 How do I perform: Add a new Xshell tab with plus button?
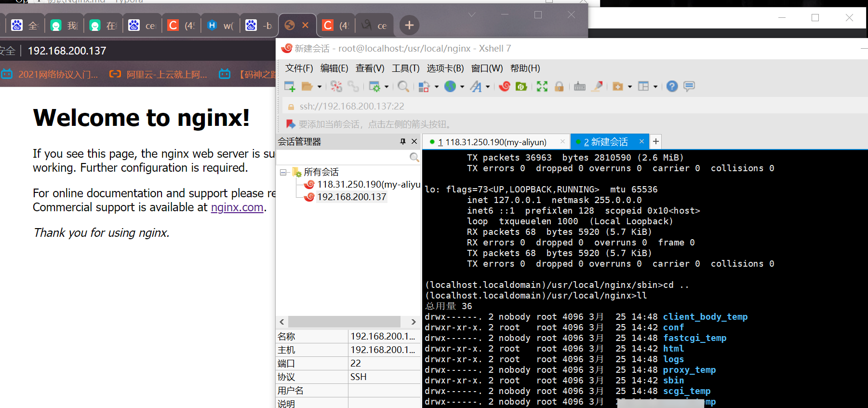pyautogui.click(x=655, y=141)
